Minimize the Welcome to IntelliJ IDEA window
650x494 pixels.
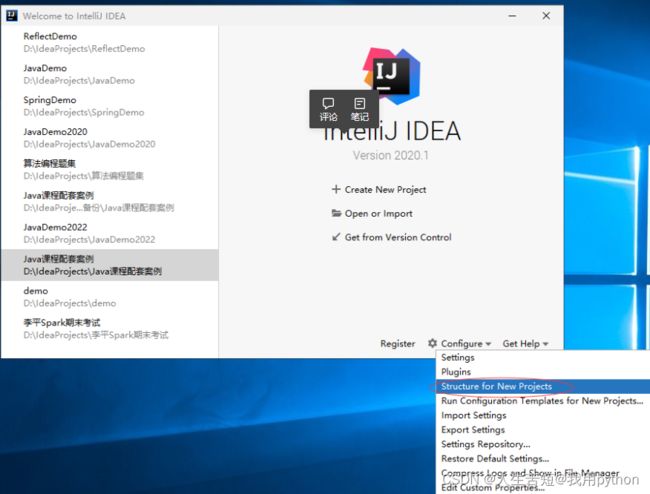pyautogui.click(x=512, y=16)
